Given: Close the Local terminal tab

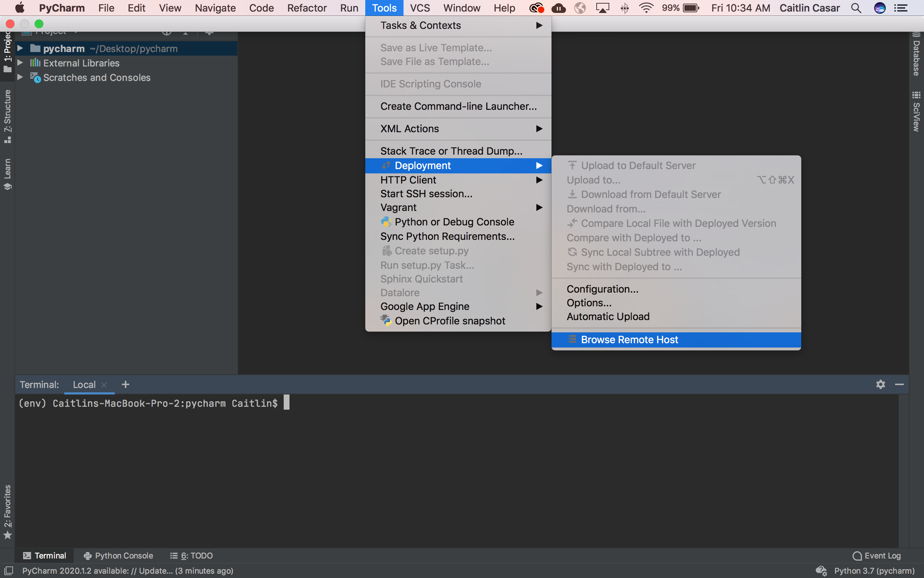Looking at the screenshot, I should coord(104,385).
